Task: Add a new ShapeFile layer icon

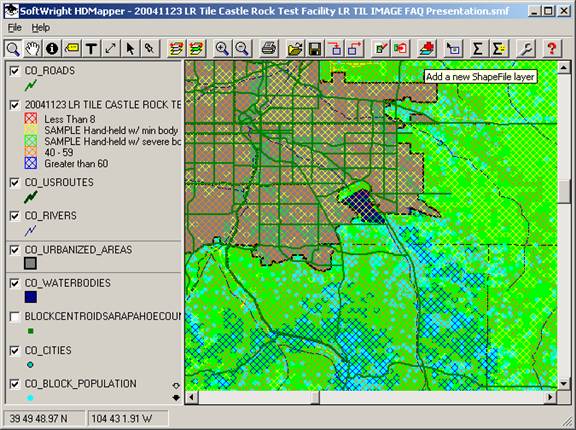Action: 426,48
